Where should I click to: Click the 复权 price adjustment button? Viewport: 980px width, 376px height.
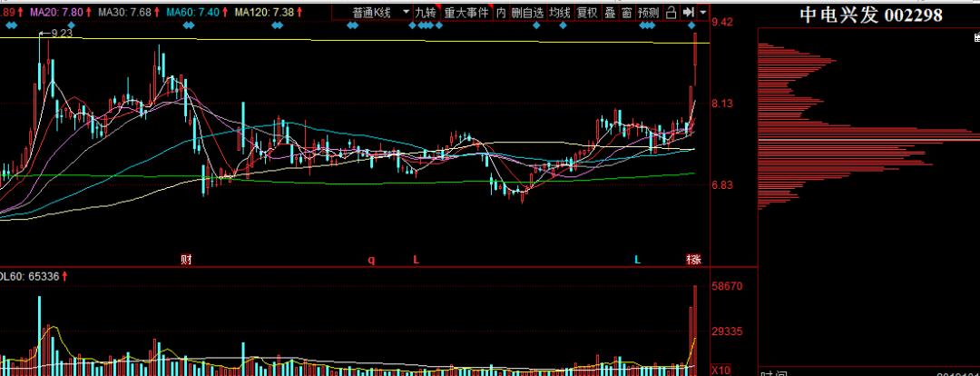(586, 12)
